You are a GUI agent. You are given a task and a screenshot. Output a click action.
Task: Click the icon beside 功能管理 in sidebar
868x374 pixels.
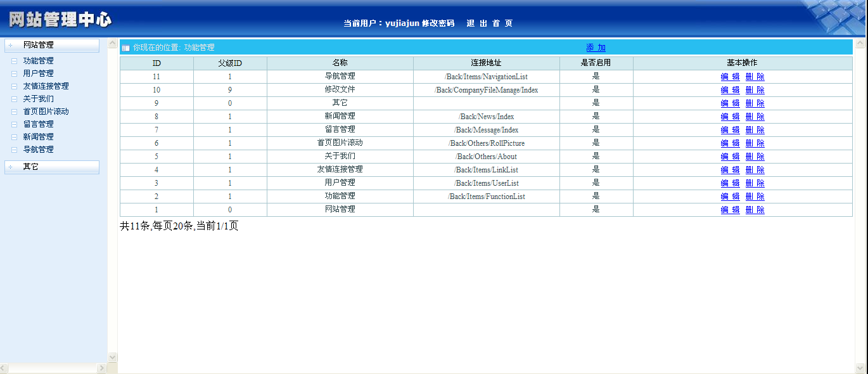14,61
